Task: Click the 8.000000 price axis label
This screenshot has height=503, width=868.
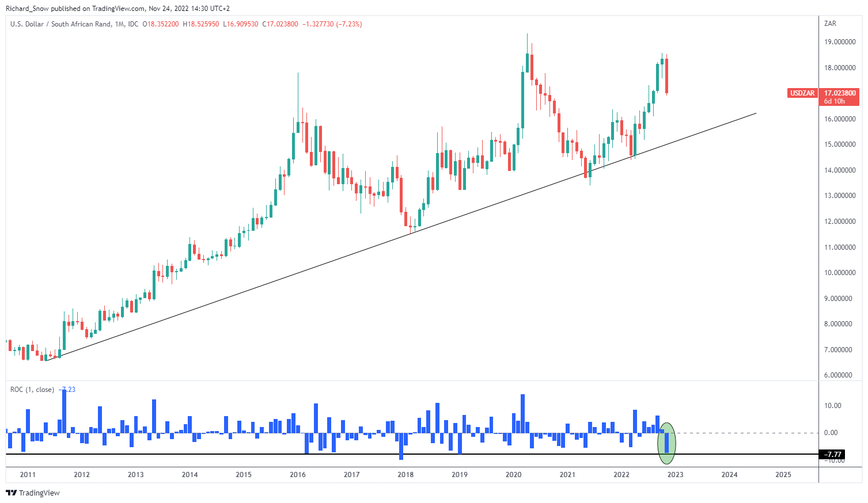Action: coord(839,324)
